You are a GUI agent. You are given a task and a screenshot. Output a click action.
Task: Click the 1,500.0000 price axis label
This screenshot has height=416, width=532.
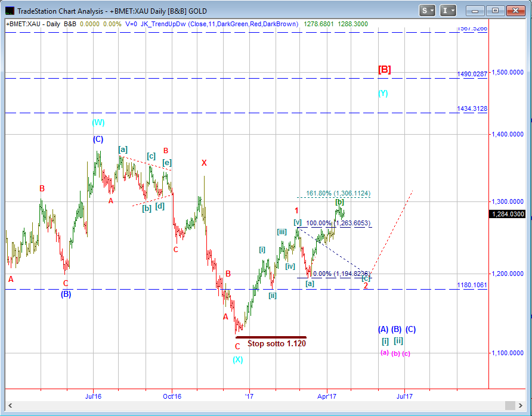click(x=508, y=72)
